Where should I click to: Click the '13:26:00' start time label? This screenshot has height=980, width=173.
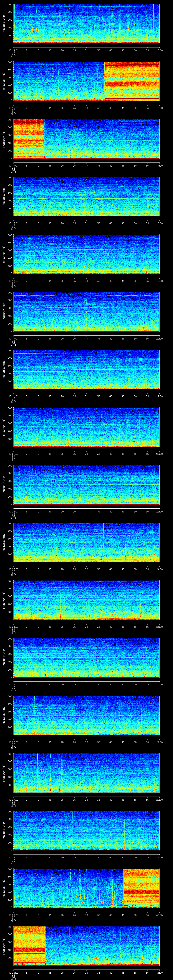pos(13,742)
